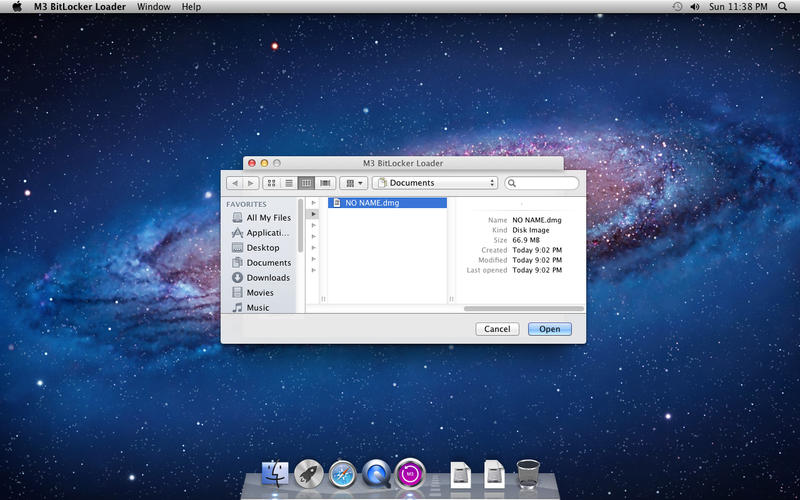The width and height of the screenshot is (800, 500).
Task: Click the sidebar vertical scrollbar
Action: coord(301,225)
